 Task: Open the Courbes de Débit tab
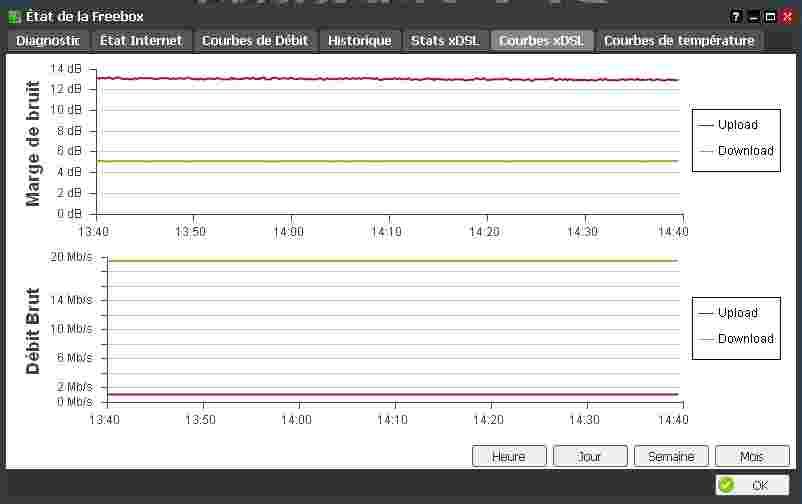[x=255, y=41]
